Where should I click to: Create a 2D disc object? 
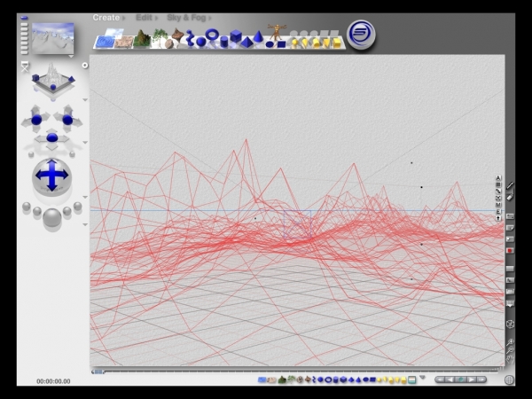(270, 44)
